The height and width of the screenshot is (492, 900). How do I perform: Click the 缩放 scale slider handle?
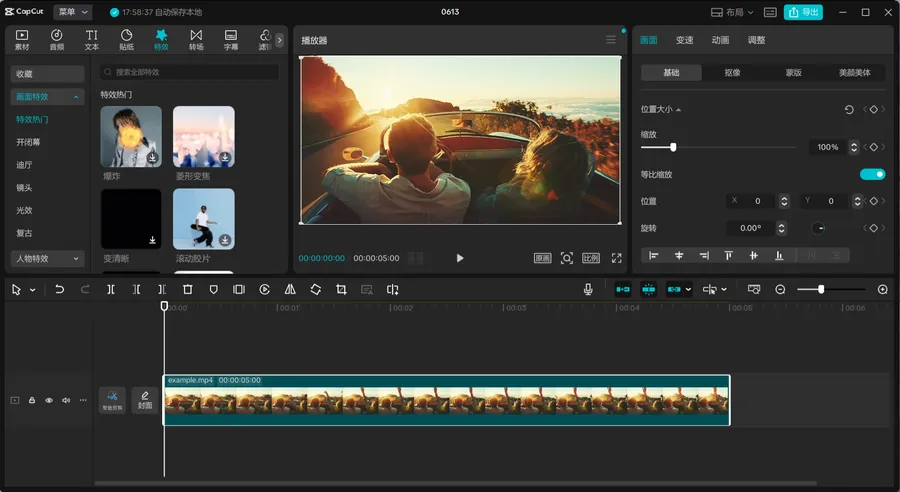[x=673, y=147]
